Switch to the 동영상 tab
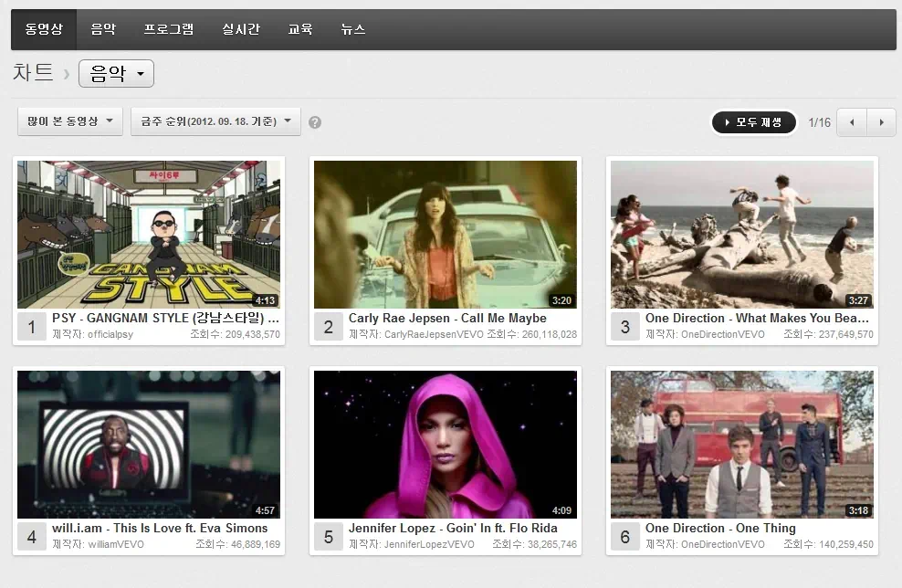Viewport: 902px width, 588px height. (x=44, y=29)
